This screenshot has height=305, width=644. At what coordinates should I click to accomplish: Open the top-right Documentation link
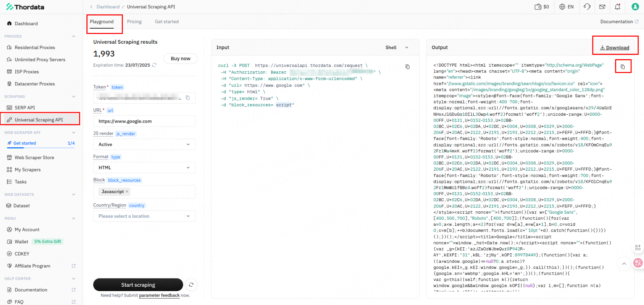[619, 22]
